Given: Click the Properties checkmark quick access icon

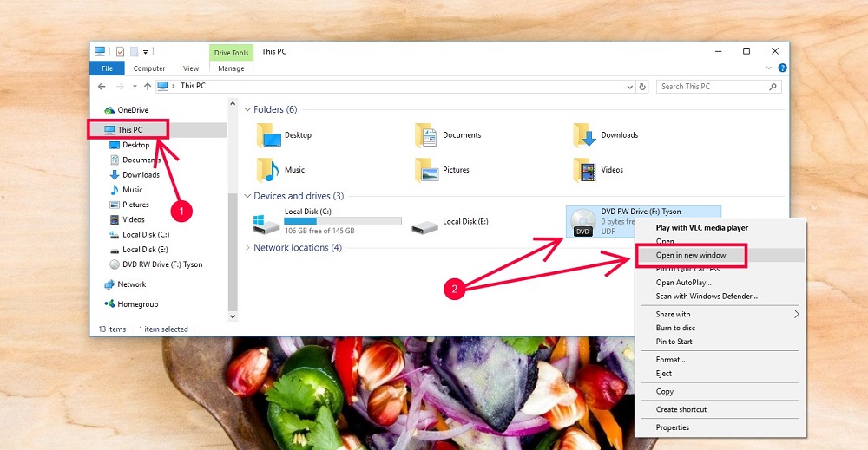Looking at the screenshot, I should point(120,51).
